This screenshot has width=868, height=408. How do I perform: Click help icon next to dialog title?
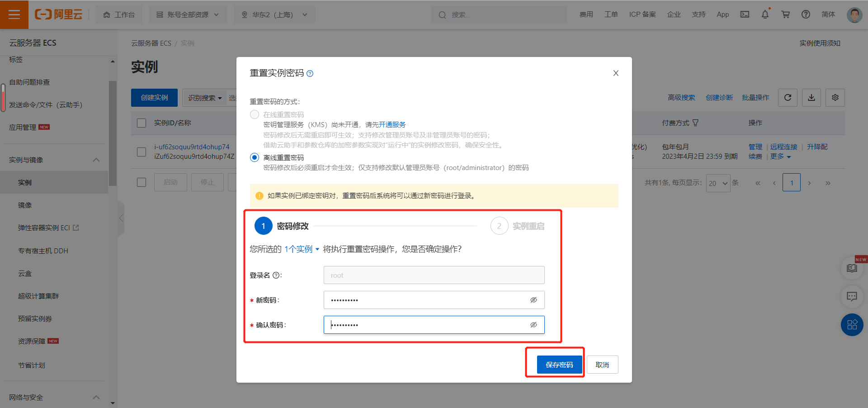coord(310,74)
